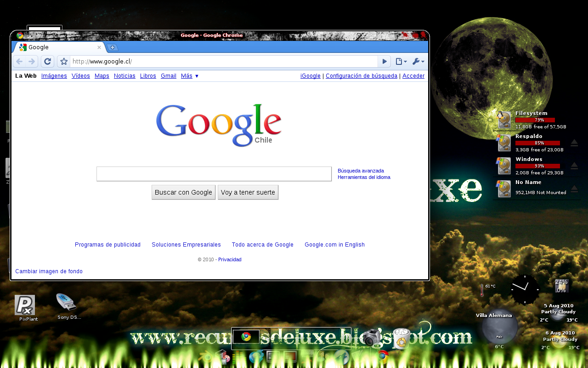Open the Imágenes link

(54, 76)
